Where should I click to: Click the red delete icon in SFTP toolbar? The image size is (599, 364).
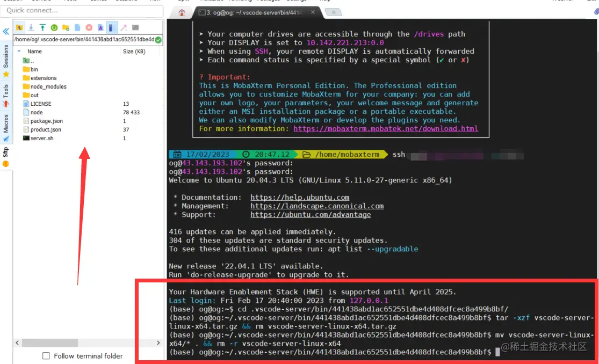pos(89,27)
